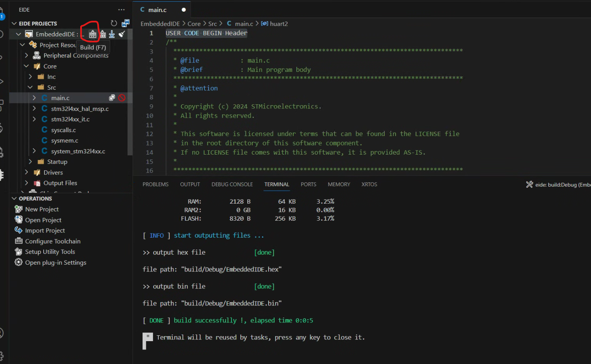Open the EIDE panel more actions ellipsis
This screenshot has width=591, height=364.
121,10
